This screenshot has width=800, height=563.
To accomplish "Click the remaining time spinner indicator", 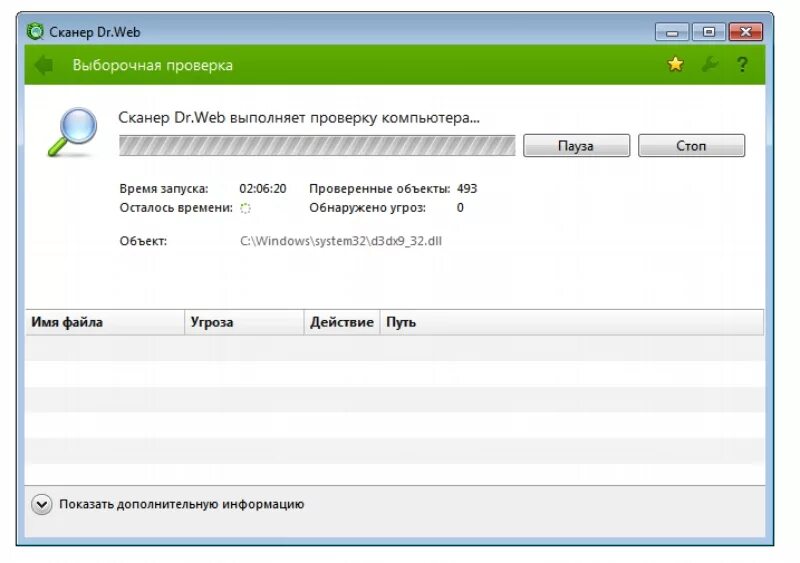I will (x=245, y=208).
